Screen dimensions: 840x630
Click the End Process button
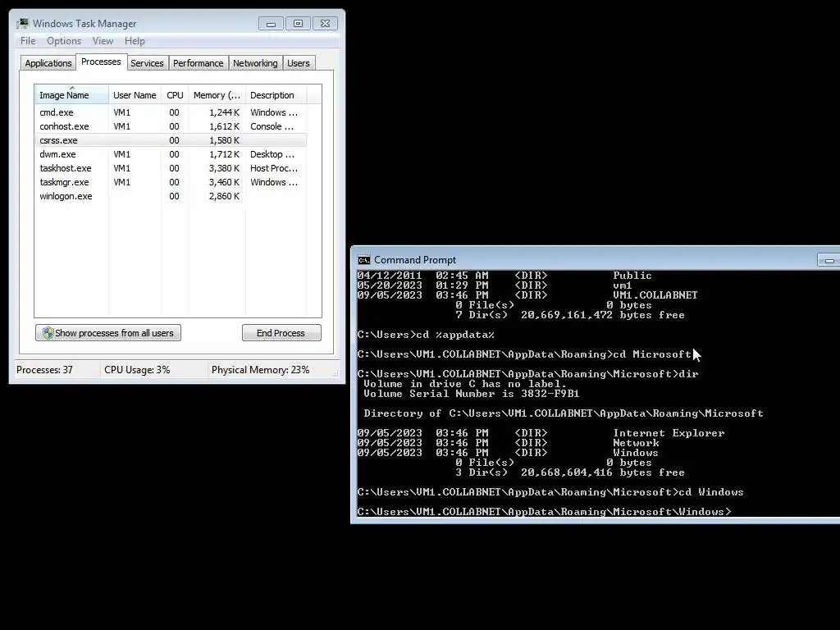click(x=281, y=333)
